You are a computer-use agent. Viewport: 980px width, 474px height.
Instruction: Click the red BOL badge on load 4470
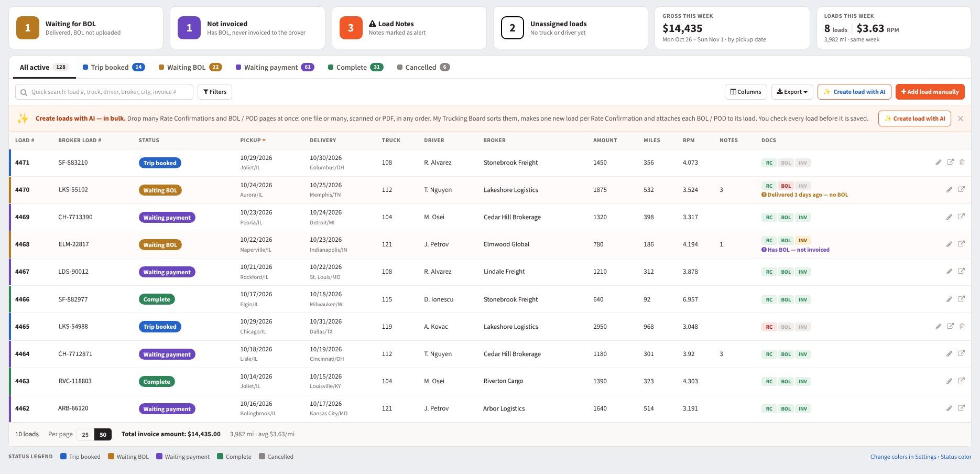pos(786,186)
